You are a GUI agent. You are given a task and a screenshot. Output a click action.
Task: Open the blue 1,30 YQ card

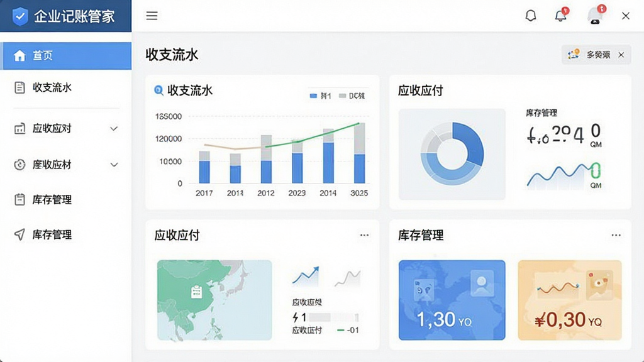pos(452,300)
